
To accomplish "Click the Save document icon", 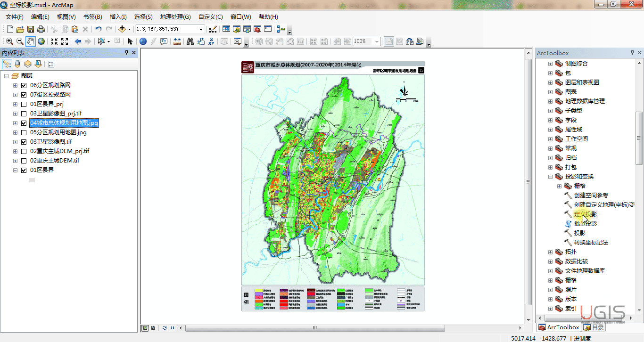I will pyautogui.click(x=31, y=29).
